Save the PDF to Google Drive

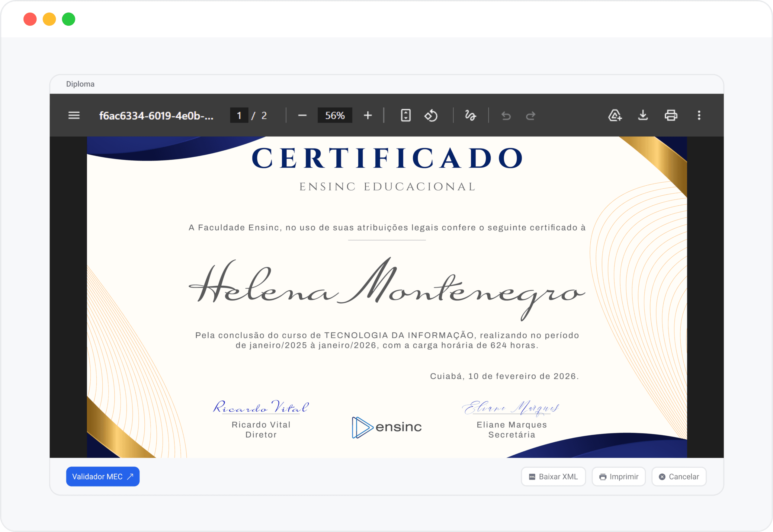pyautogui.click(x=615, y=115)
